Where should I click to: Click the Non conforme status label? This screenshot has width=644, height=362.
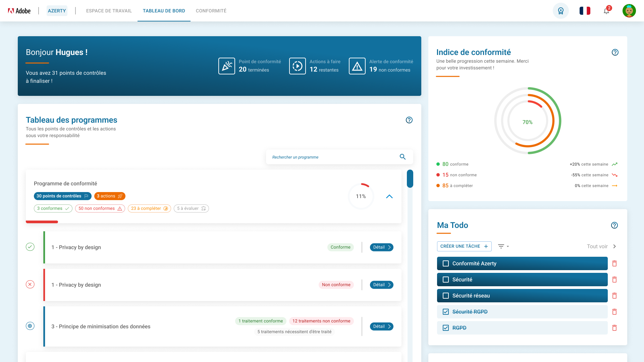tap(336, 285)
